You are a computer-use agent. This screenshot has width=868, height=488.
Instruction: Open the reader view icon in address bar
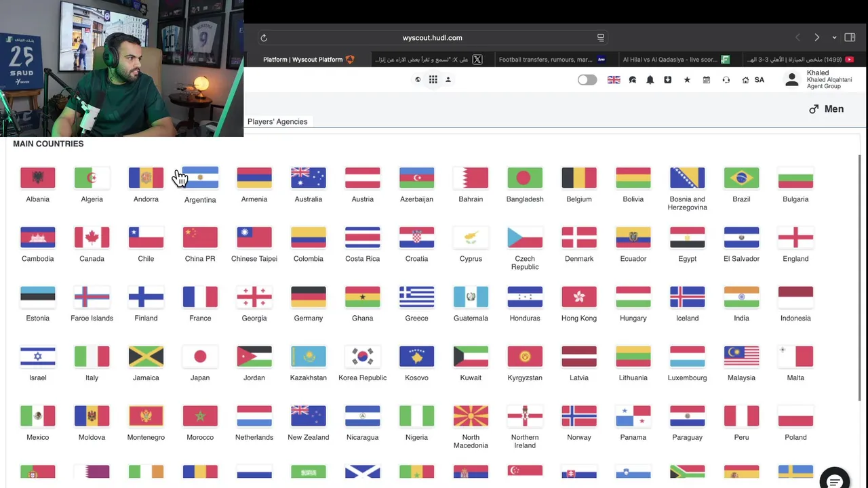point(600,38)
